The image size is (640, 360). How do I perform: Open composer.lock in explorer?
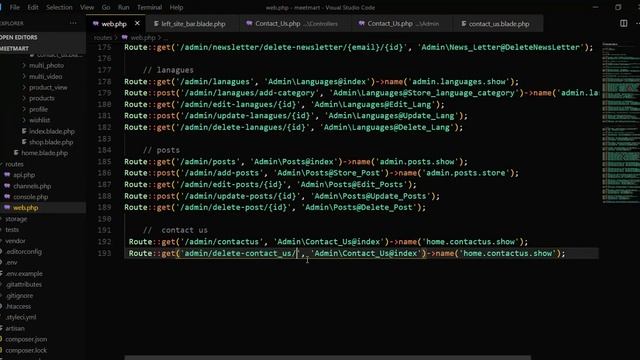[x=26, y=350]
